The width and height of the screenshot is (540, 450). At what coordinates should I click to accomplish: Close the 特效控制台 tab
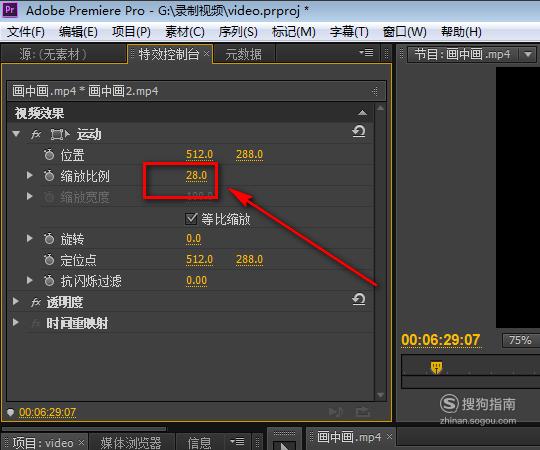[x=206, y=53]
